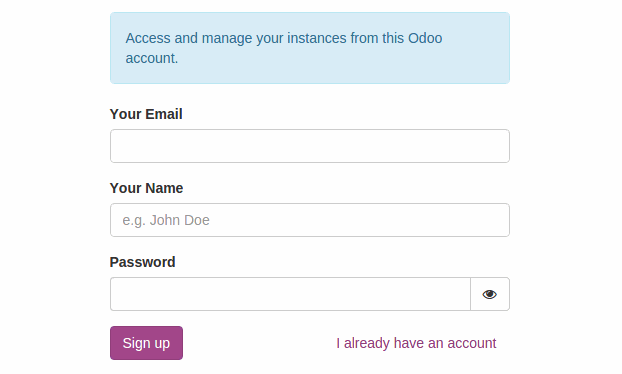The width and height of the screenshot is (622, 374).
Task: Click "account." text on banner's second line
Action: pos(152,58)
